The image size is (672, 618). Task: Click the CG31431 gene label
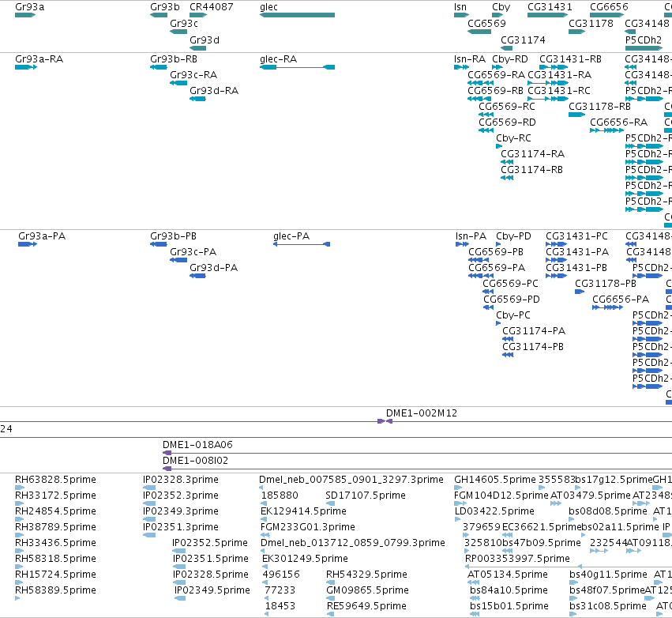coord(550,7)
